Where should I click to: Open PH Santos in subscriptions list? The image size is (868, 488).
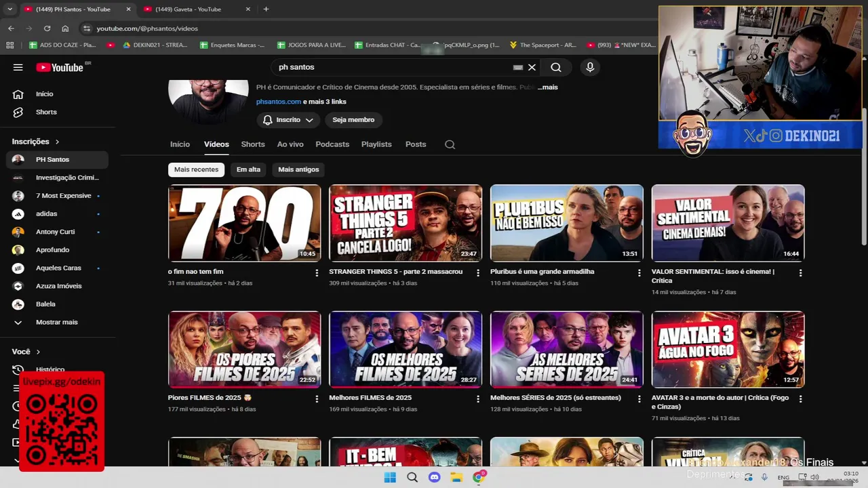58,159
